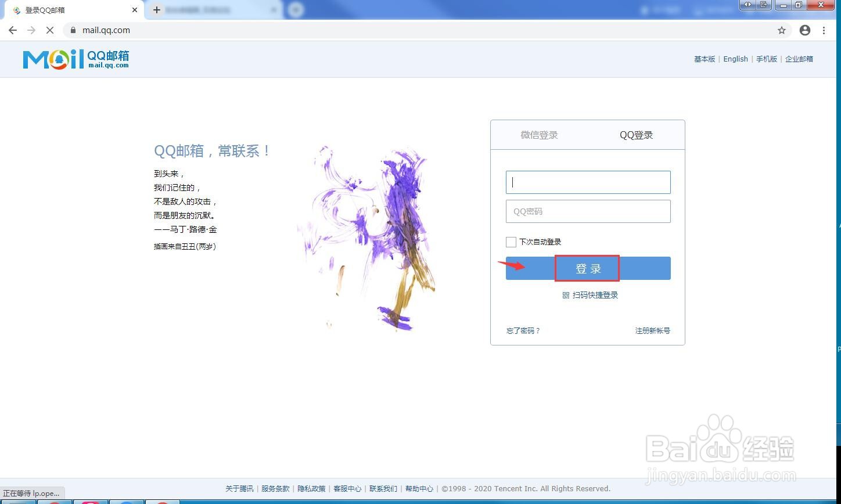The width and height of the screenshot is (841, 504).
Task: Open the Chrome profile avatar icon
Action: (x=805, y=30)
